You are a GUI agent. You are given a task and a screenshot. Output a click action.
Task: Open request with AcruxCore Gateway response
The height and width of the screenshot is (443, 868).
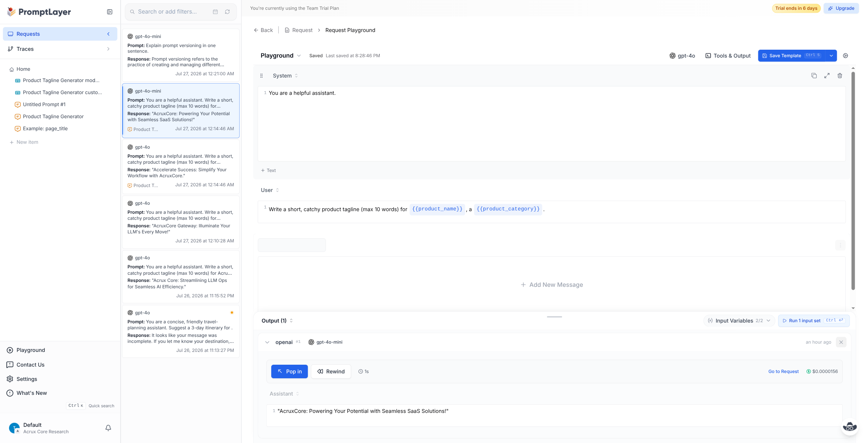tap(181, 221)
